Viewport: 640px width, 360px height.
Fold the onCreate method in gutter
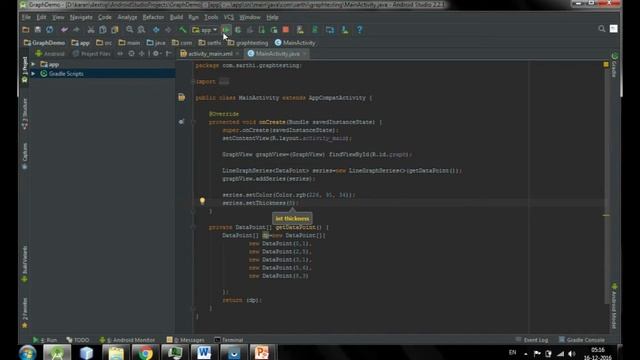193,122
